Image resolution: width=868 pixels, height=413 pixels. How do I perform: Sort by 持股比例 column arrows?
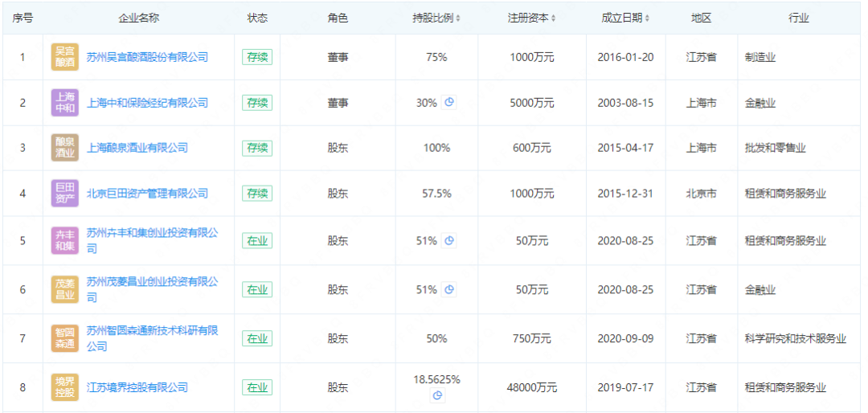[458, 18]
